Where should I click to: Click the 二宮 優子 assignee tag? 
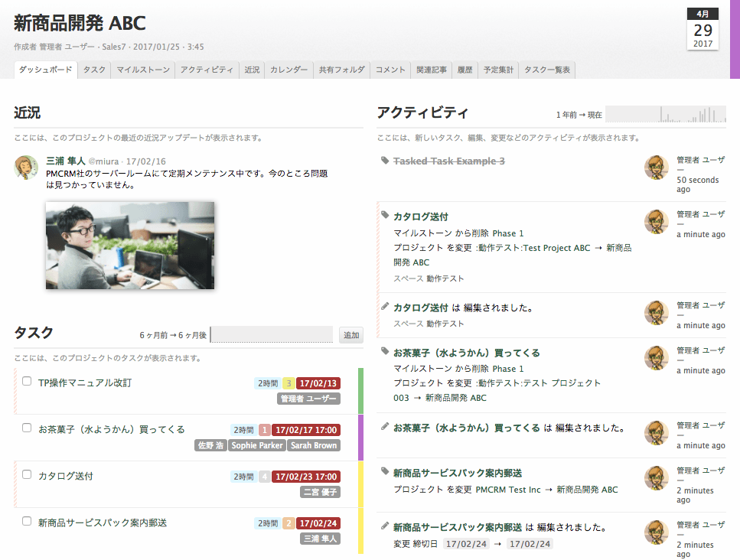(320, 492)
